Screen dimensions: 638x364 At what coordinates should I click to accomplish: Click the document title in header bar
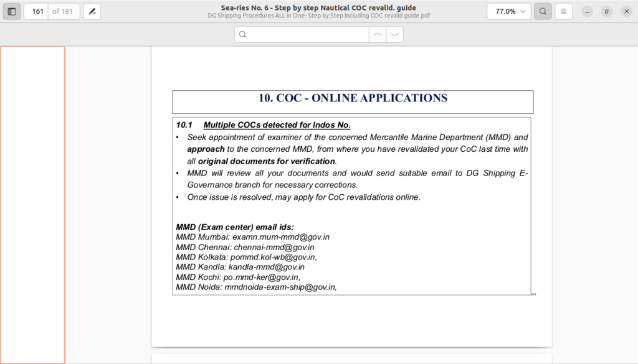coord(318,7)
